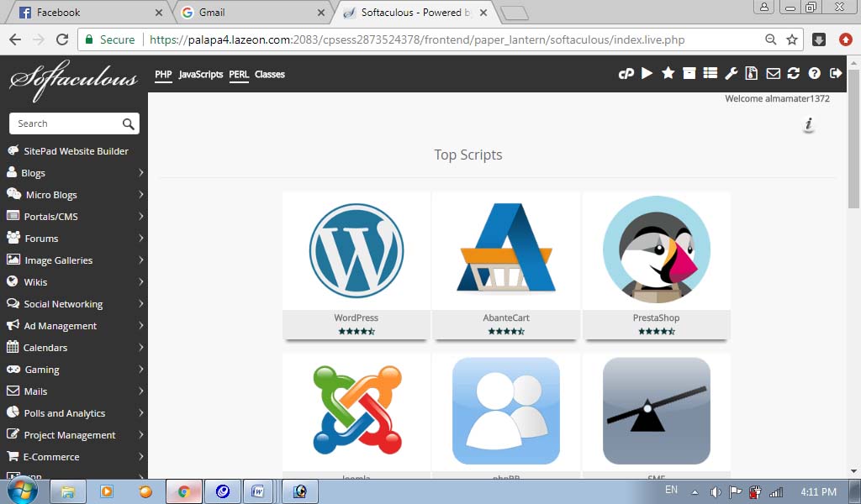Expand the Forums category chevron
The width and height of the screenshot is (861, 504).
(140, 239)
